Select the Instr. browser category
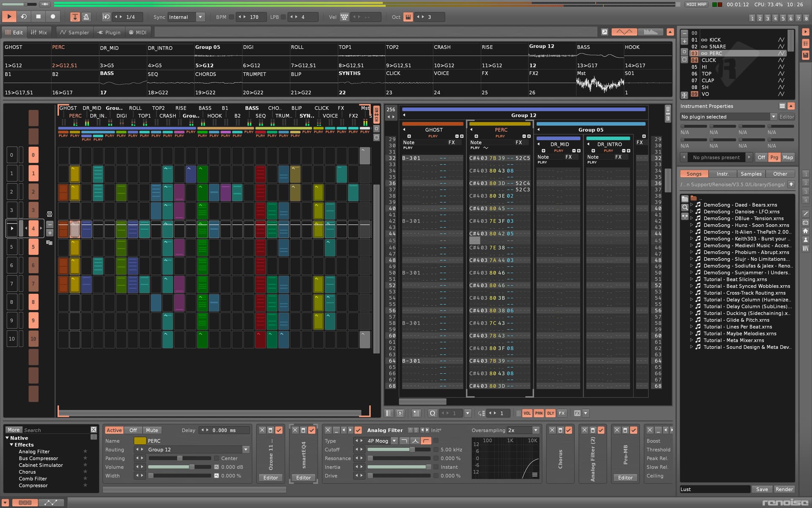 point(722,174)
